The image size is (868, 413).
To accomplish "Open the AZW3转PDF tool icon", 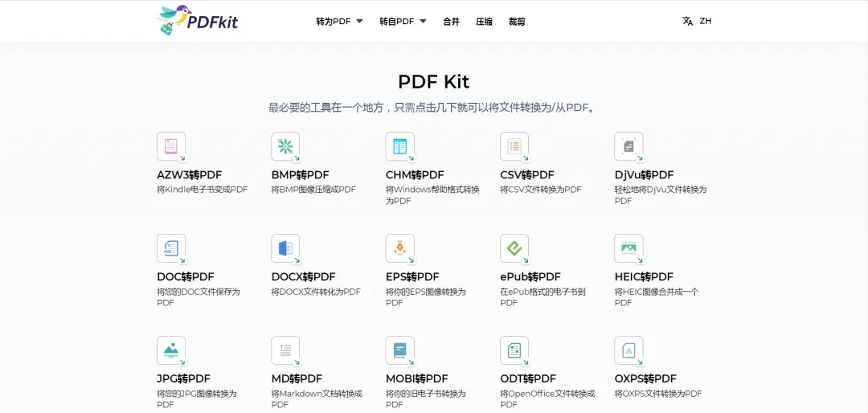I will click(x=171, y=146).
